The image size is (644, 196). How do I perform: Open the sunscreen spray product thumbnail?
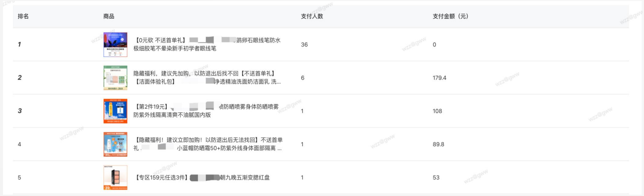(x=115, y=111)
